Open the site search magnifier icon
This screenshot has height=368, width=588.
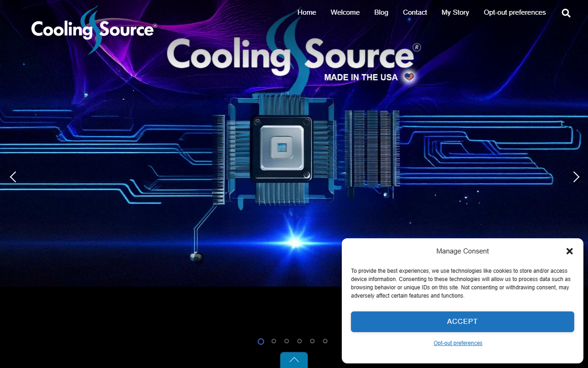[566, 13]
